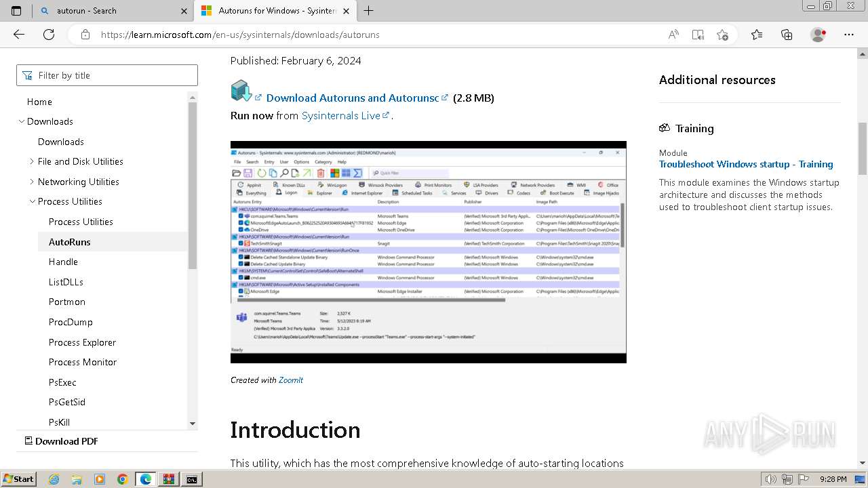This screenshot has height=488, width=868.
Task: Click the page vertical scrollbar thumb
Action: pos(863,148)
